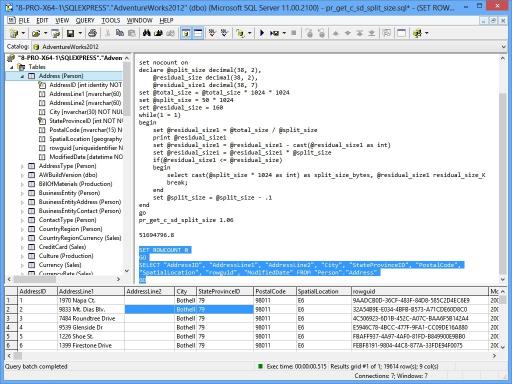
Task: Select row header number 4 in grid
Action: [11, 328]
